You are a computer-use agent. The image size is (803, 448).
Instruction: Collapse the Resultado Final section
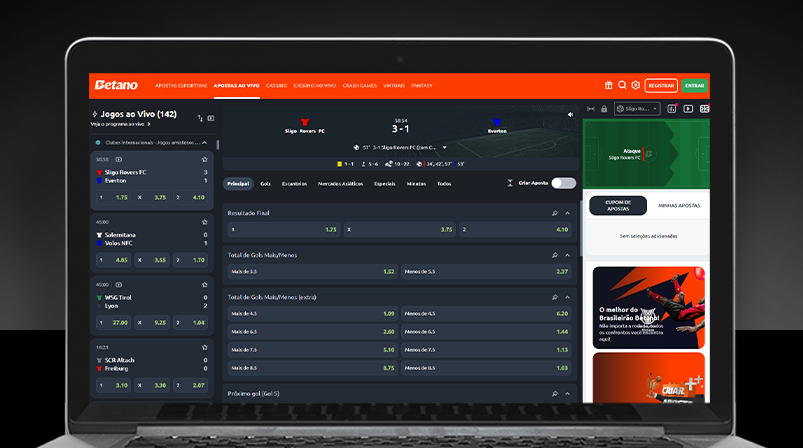pos(568,213)
